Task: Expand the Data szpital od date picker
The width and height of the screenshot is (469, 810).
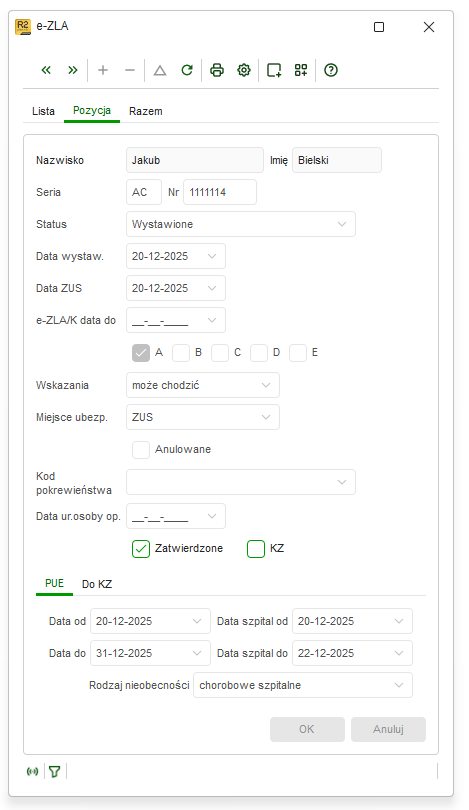Action: [399, 621]
